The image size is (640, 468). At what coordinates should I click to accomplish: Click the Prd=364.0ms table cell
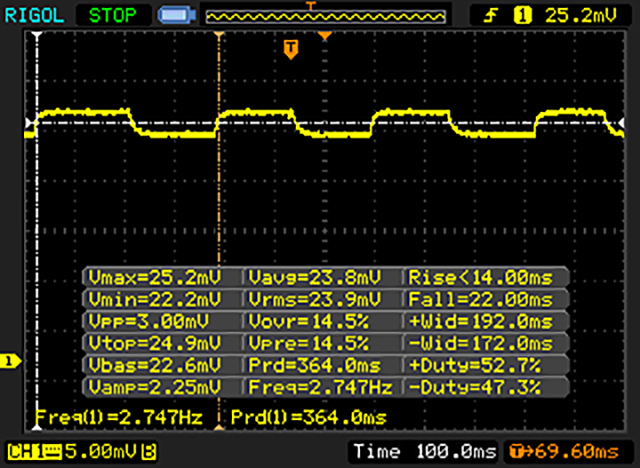click(315, 365)
